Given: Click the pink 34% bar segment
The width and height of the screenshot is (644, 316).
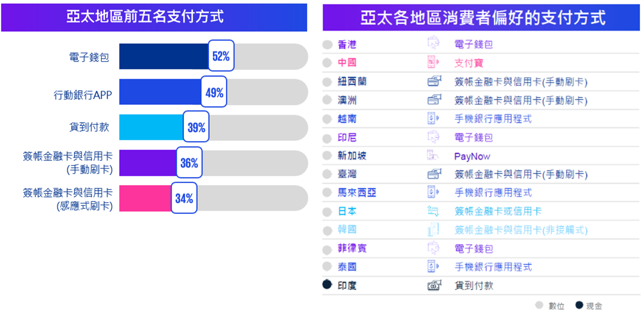Looking at the screenshot, I should point(145,198).
